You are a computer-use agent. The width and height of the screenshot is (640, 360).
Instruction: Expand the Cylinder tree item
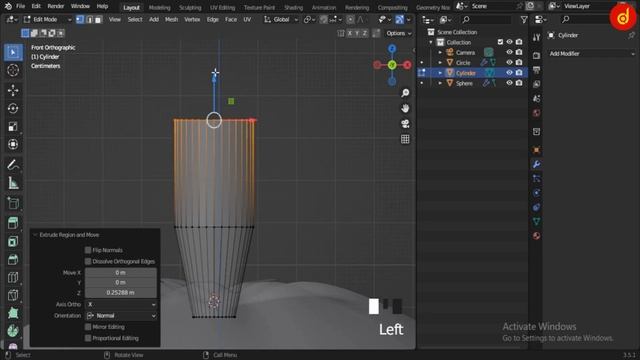point(440,73)
